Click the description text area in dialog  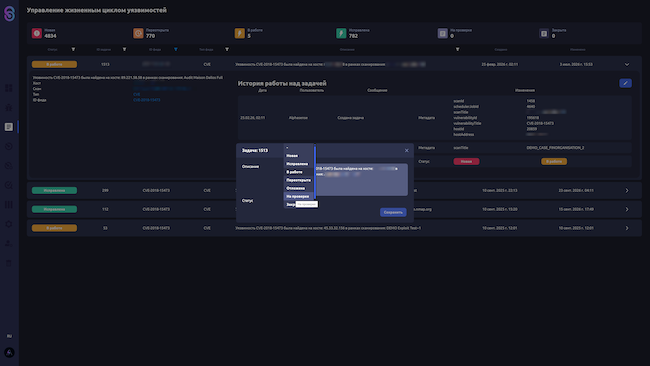point(361,179)
